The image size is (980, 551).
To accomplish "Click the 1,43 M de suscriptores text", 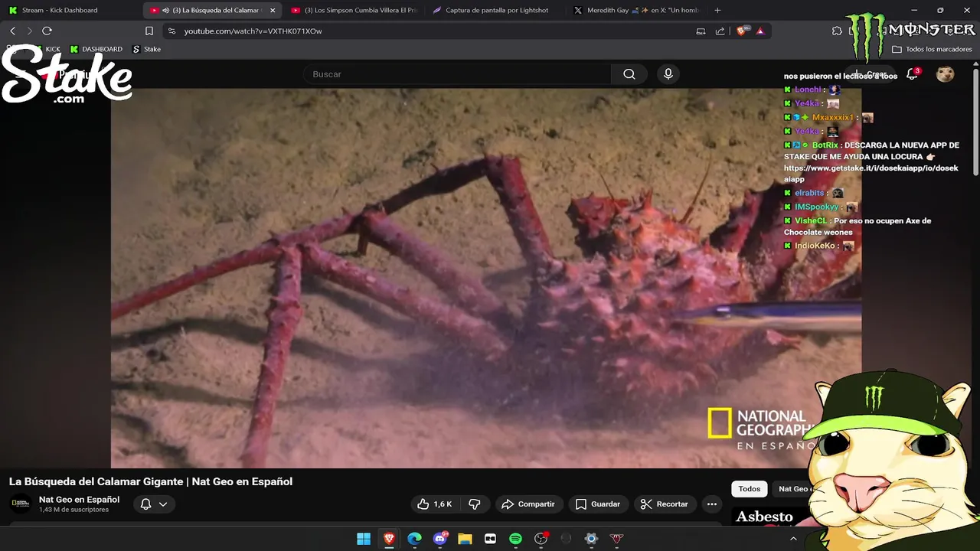I will pyautogui.click(x=73, y=510).
